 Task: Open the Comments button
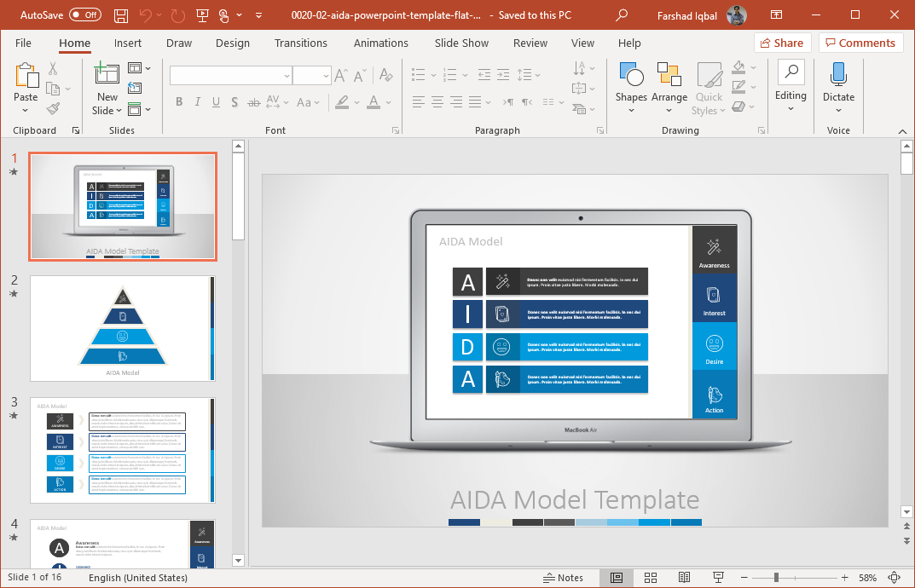tap(860, 43)
